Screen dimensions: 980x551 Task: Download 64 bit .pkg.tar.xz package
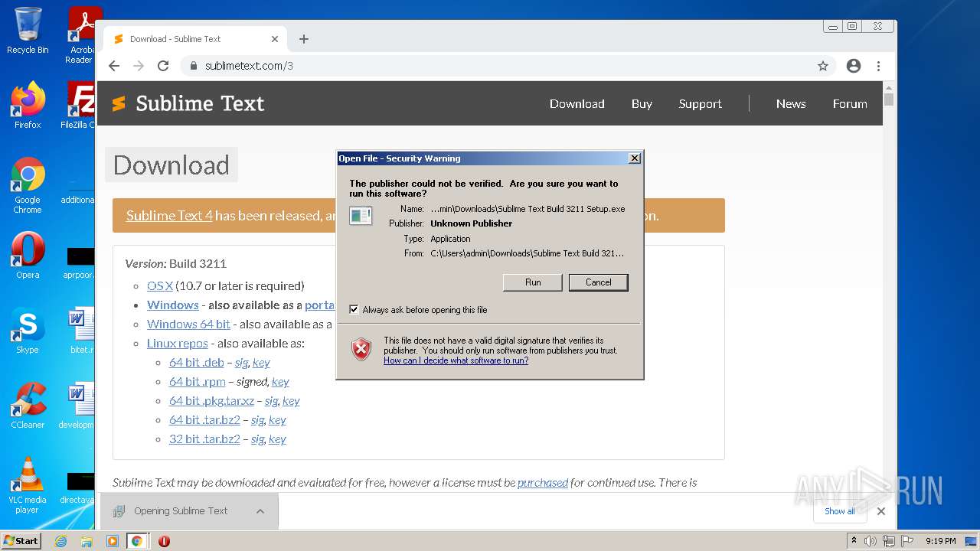(211, 400)
